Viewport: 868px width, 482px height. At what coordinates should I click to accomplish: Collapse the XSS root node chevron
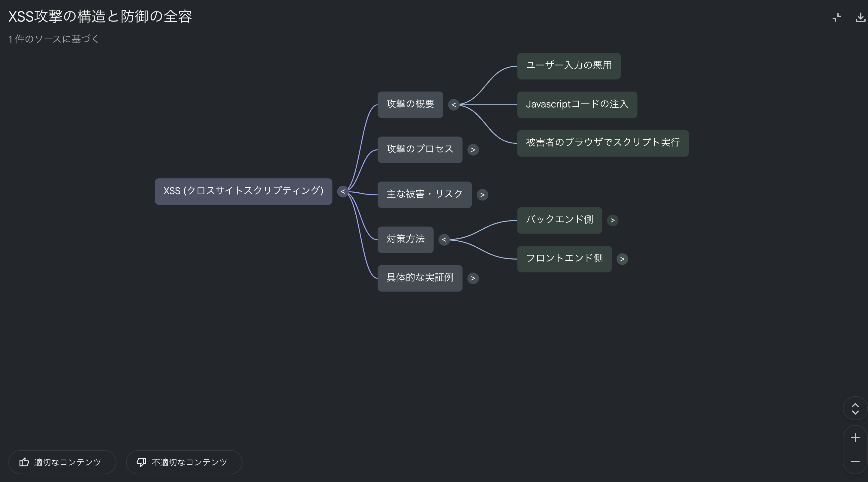(343, 192)
